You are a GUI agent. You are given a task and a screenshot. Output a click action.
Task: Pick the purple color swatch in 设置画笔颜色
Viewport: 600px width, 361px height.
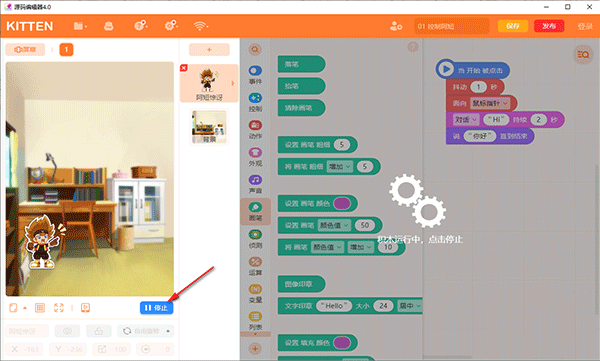point(342,203)
